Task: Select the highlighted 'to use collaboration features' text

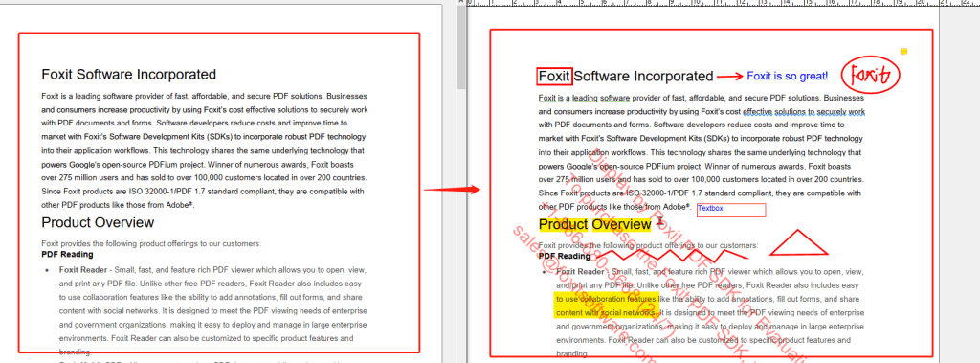Action: 606,299
